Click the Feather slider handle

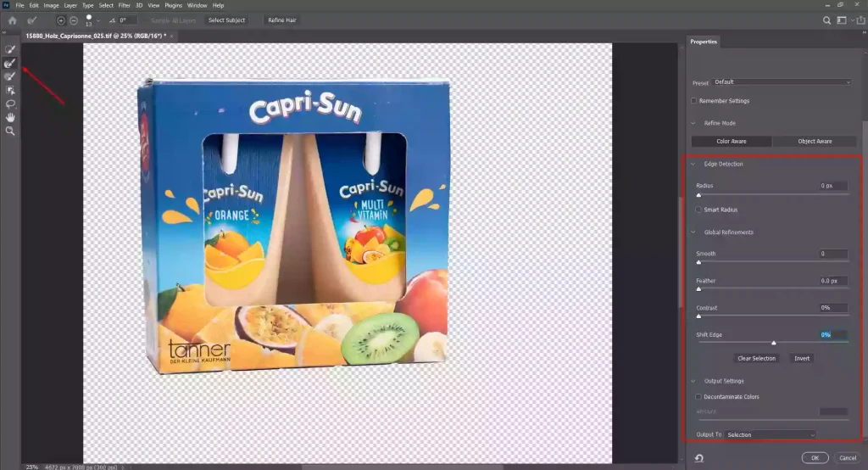[698, 289]
